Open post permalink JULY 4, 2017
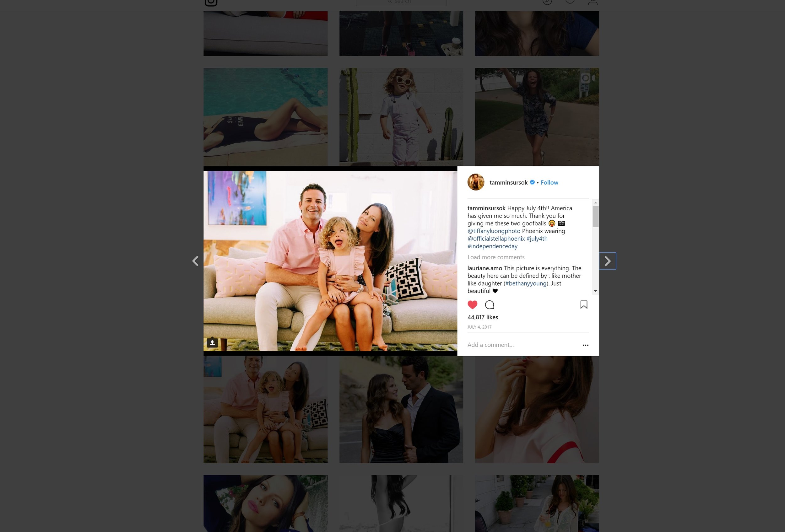 point(479,327)
